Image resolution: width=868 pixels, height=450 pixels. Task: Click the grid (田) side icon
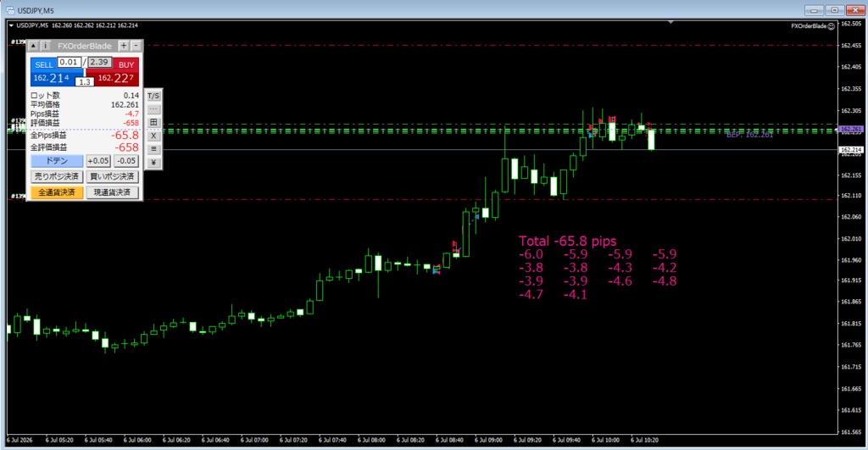(x=153, y=122)
